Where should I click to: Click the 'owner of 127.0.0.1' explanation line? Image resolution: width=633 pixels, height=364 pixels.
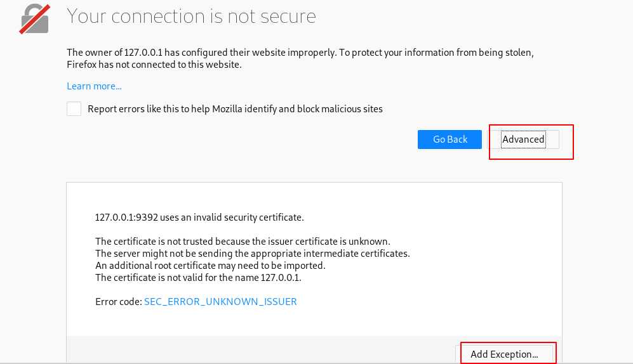click(305, 53)
